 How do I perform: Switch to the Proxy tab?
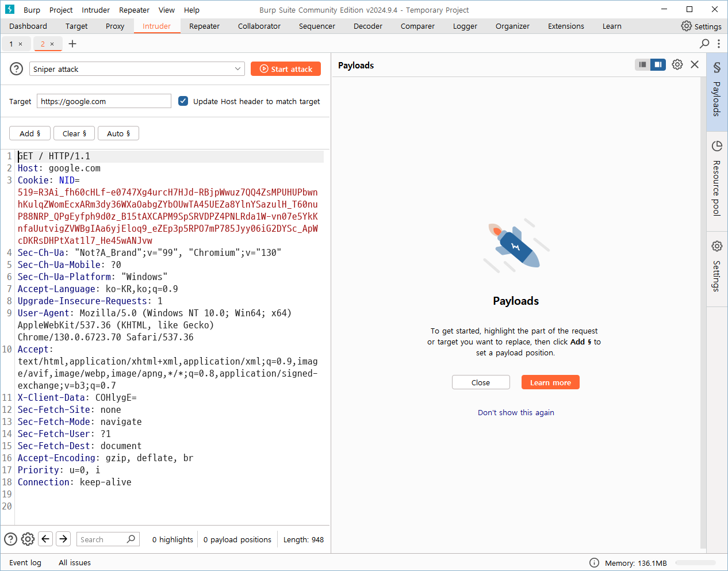115,26
